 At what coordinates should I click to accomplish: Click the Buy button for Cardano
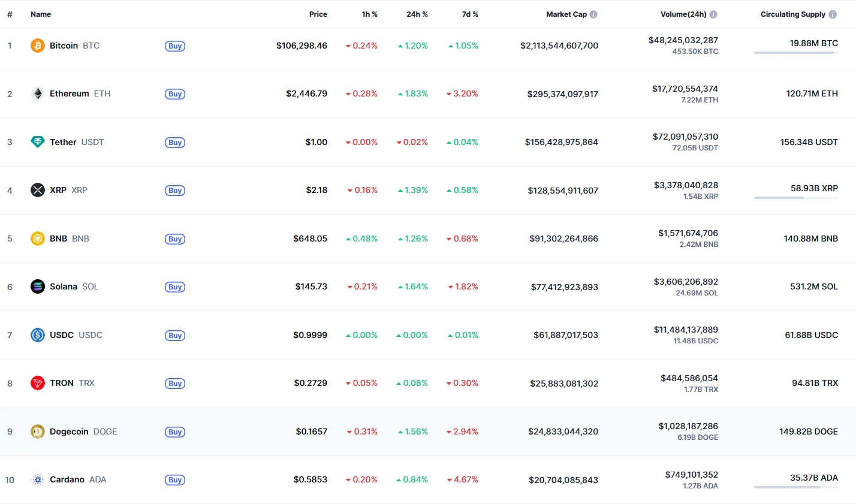pos(175,480)
